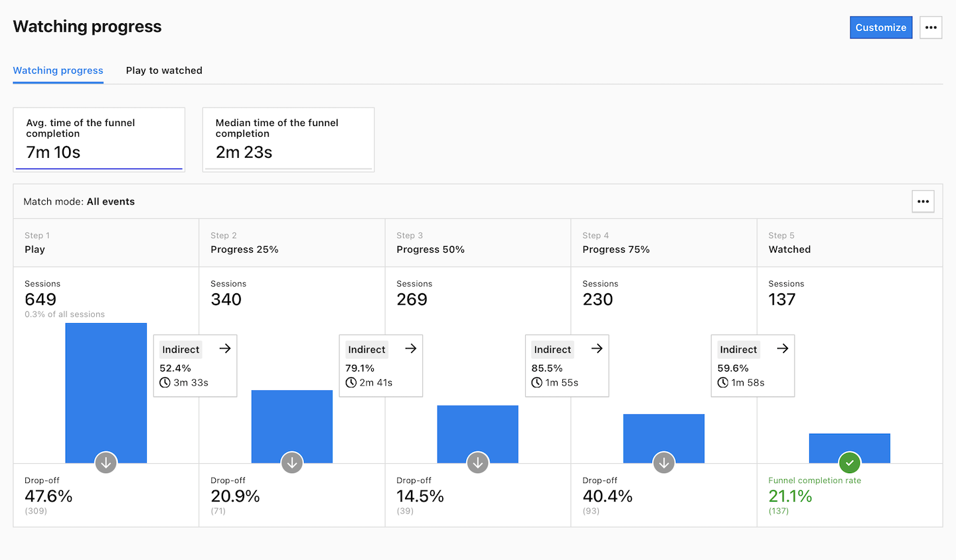Click the blue bar for Step 1 Play
The image size is (956, 560).
(106, 393)
